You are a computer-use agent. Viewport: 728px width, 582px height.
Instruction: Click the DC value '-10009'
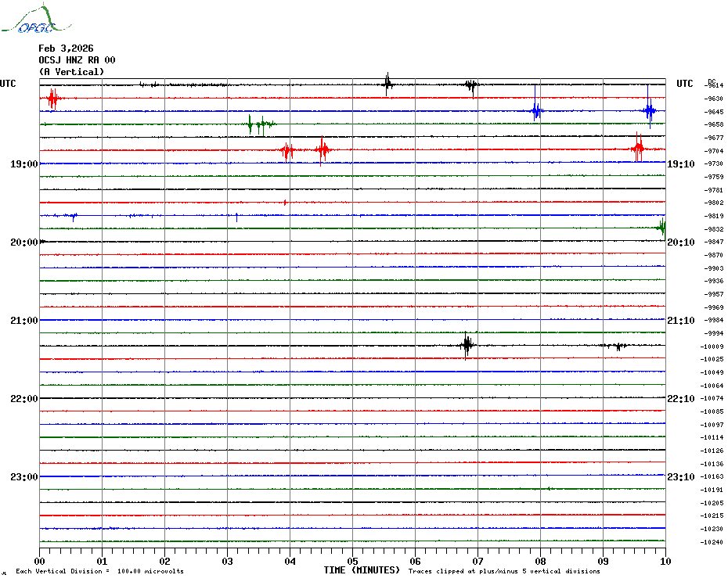click(712, 347)
